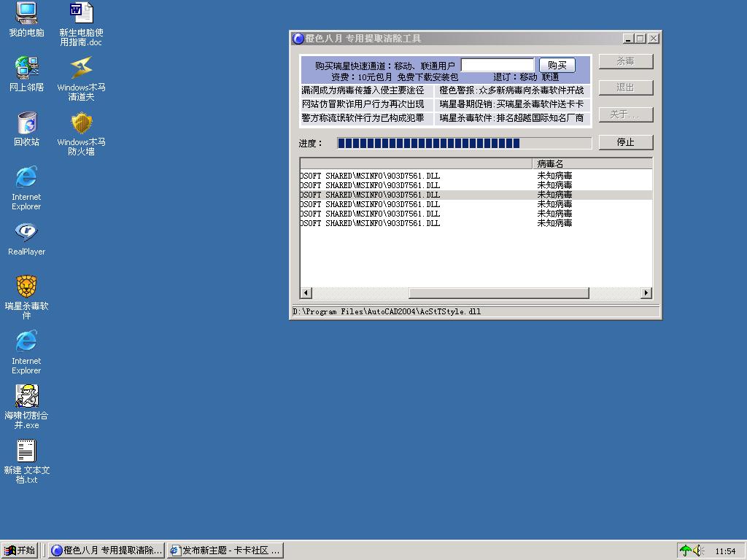747x560 pixels.
Task: Select the Internet Explorer icon above RealPlayer
Action: tap(26, 178)
